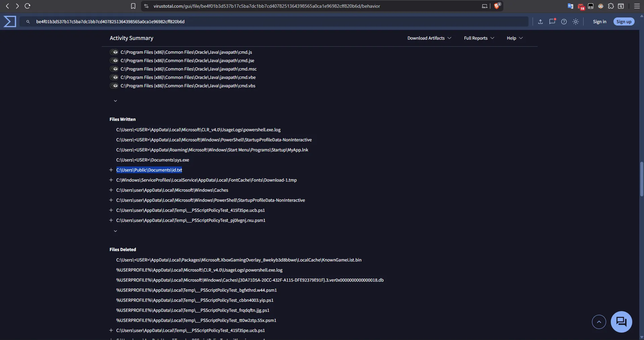Open the notifications flag icon
The height and width of the screenshot is (340, 644).
click(x=552, y=21)
